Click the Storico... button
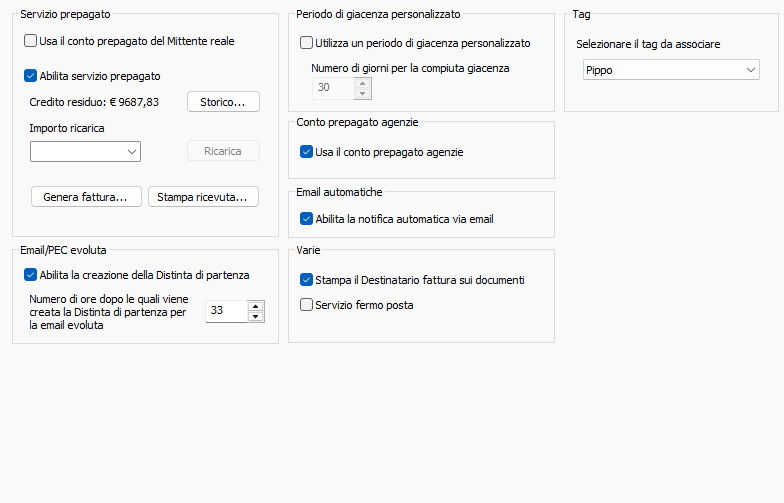Viewport: 784px width, 503px height. tap(223, 101)
